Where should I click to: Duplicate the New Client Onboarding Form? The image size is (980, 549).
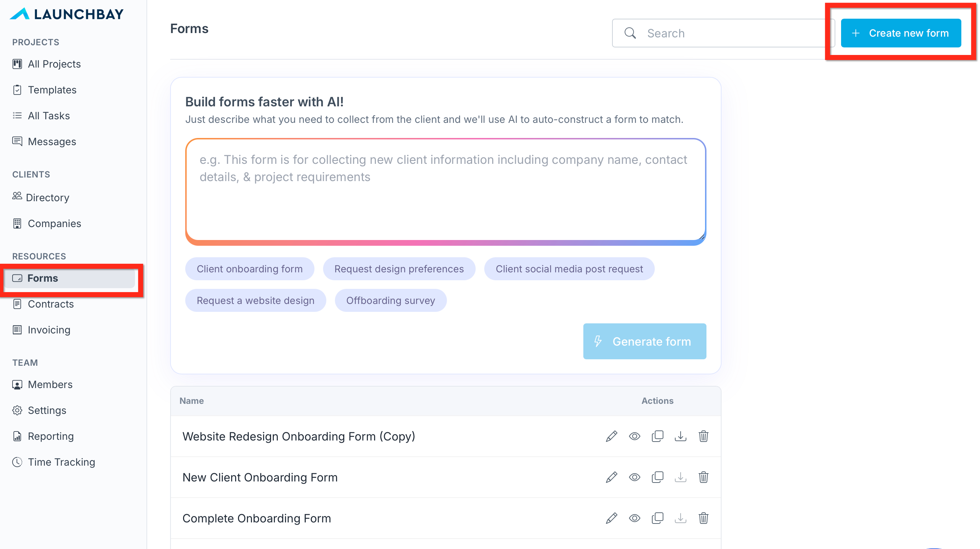coord(657,478)
